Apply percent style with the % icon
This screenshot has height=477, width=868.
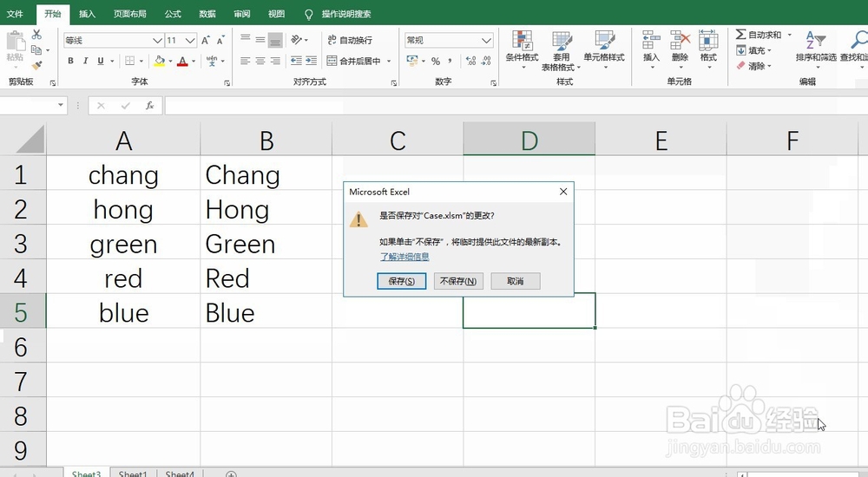pos(436,61)
